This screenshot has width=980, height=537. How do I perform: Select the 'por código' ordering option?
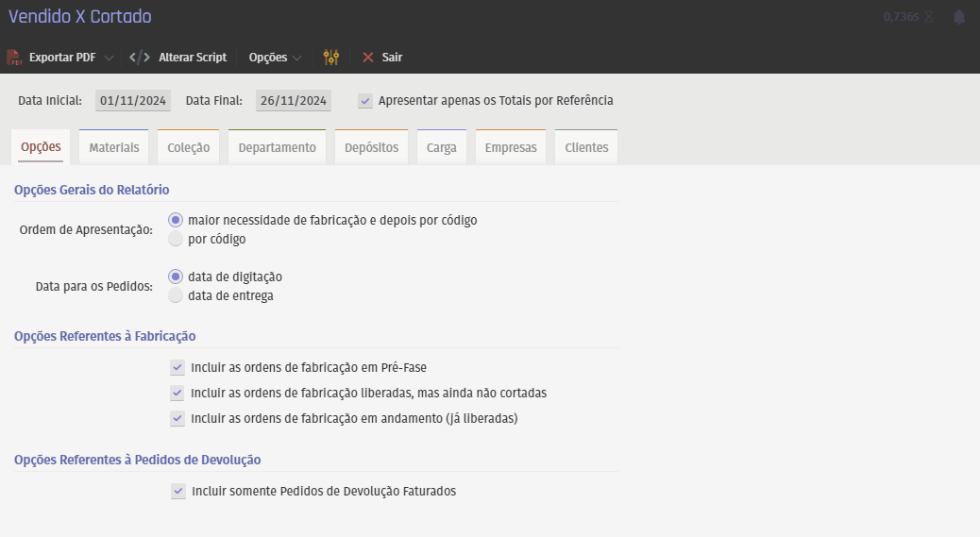(175, 240)
